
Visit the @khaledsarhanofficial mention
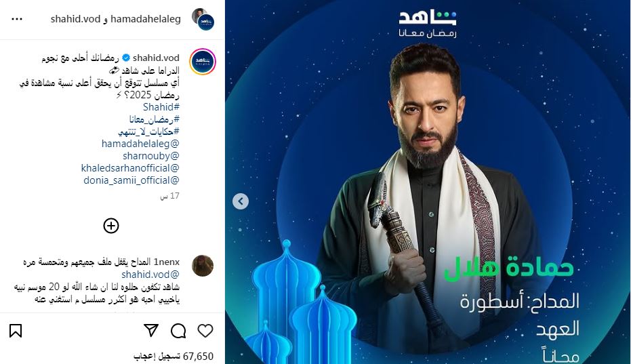pyautogui.click(x=130, y=168)
